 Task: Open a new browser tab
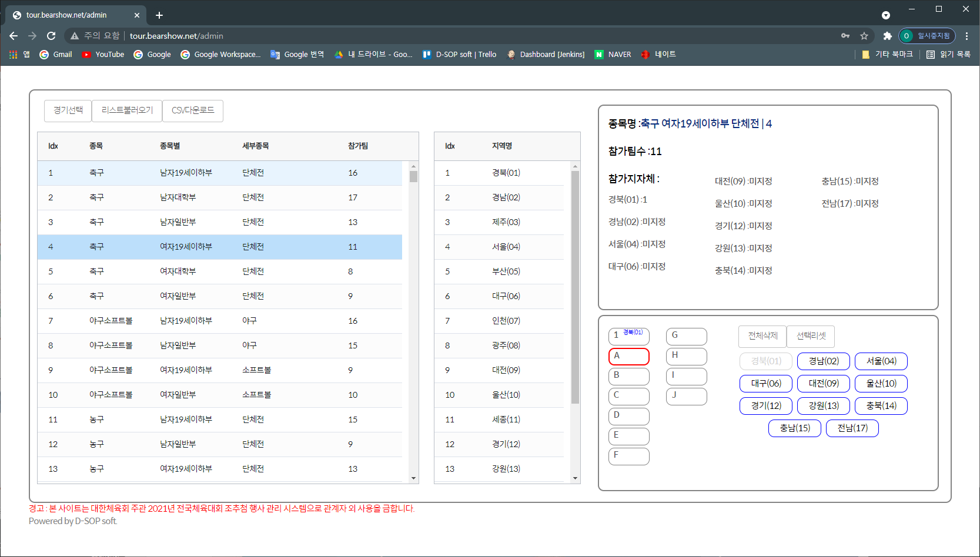pyautogui.click(x=159, y=15)
